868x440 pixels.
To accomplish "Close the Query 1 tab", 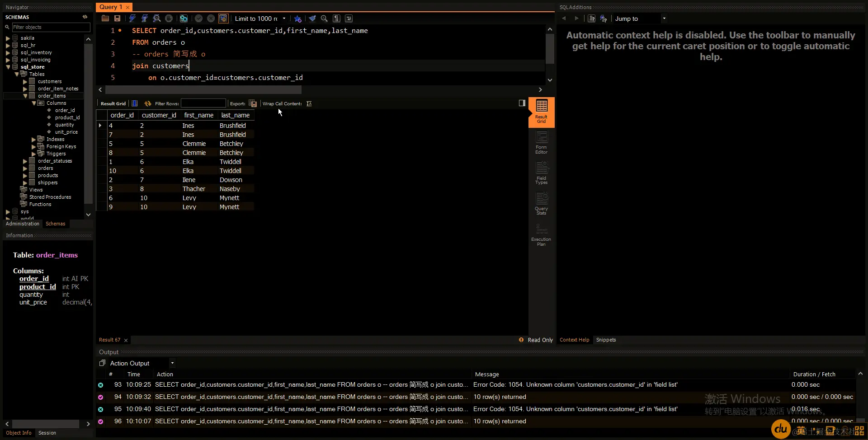I will (x=127, y=7).
